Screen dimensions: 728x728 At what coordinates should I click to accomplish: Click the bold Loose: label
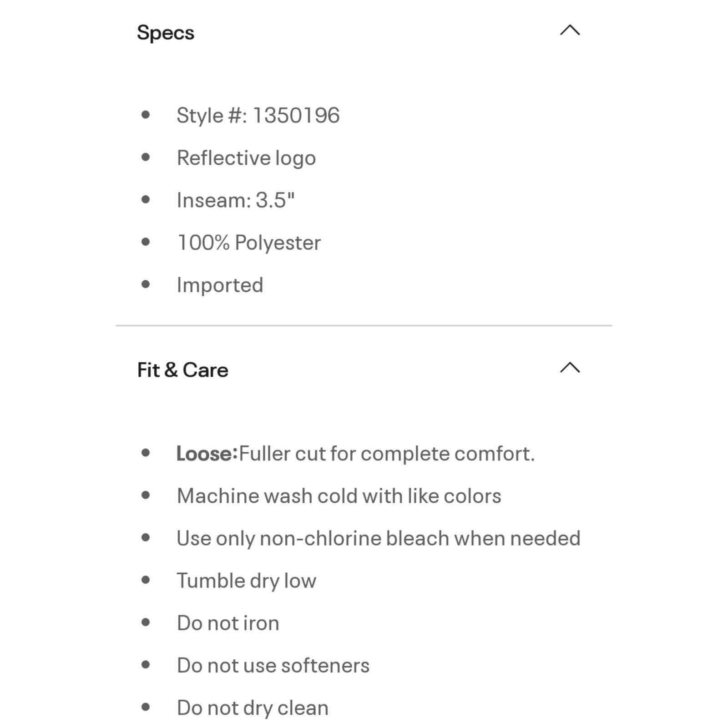pyautogui.click(x=207, y=454)
